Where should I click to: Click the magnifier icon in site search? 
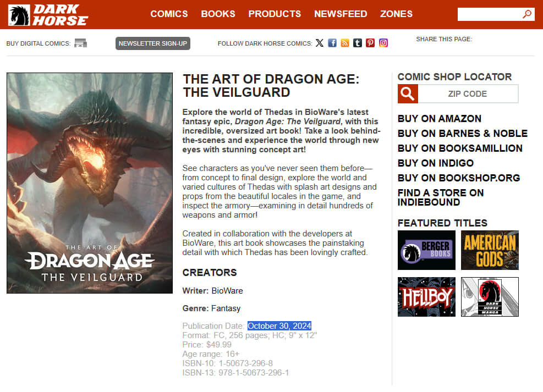(x=527, y=14)
